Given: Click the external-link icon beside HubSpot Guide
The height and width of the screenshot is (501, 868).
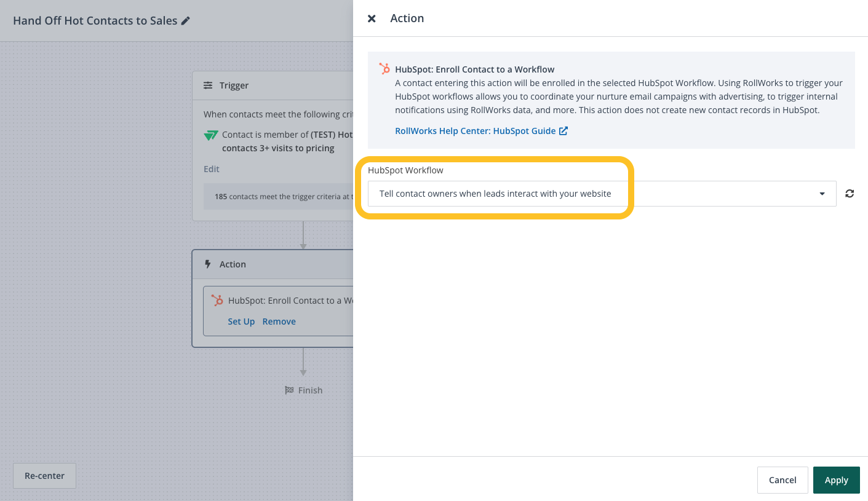Looking at the screenshot, I should tap(563, 131).
